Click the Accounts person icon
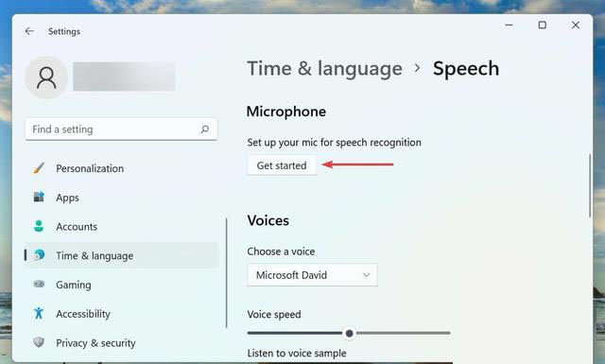Viewport: 605px width, 364px height. (x=39, y=226)
